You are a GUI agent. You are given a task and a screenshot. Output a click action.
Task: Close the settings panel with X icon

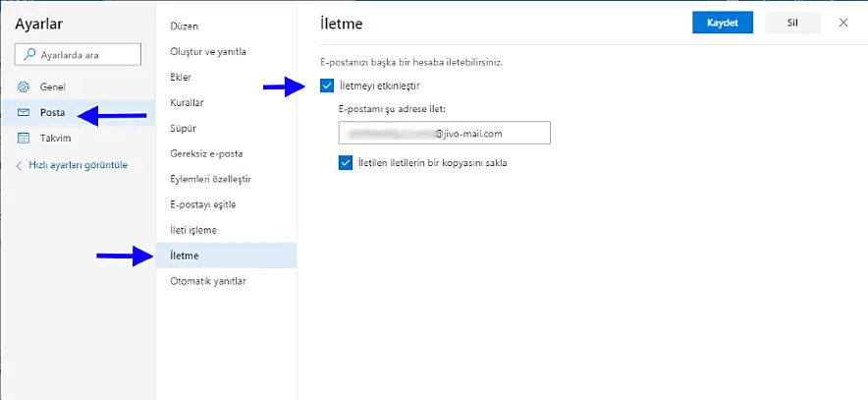[x=843, y=23]
